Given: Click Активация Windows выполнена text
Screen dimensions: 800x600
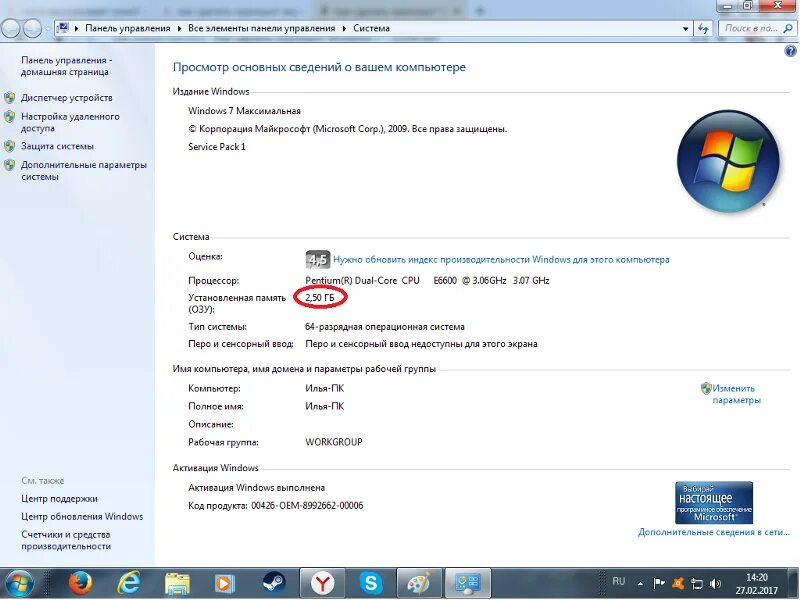Looking at the screenshot, I should (257, 488).
